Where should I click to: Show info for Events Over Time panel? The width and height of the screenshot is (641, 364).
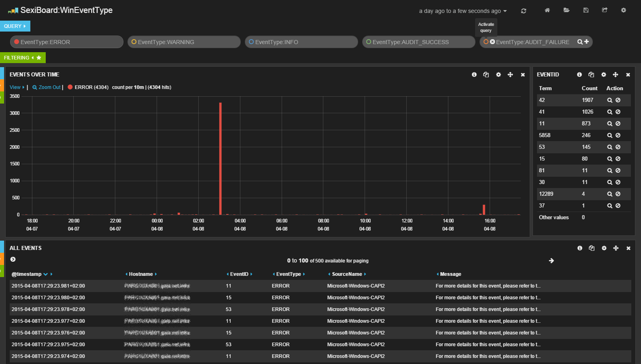(x=474, y=74)
